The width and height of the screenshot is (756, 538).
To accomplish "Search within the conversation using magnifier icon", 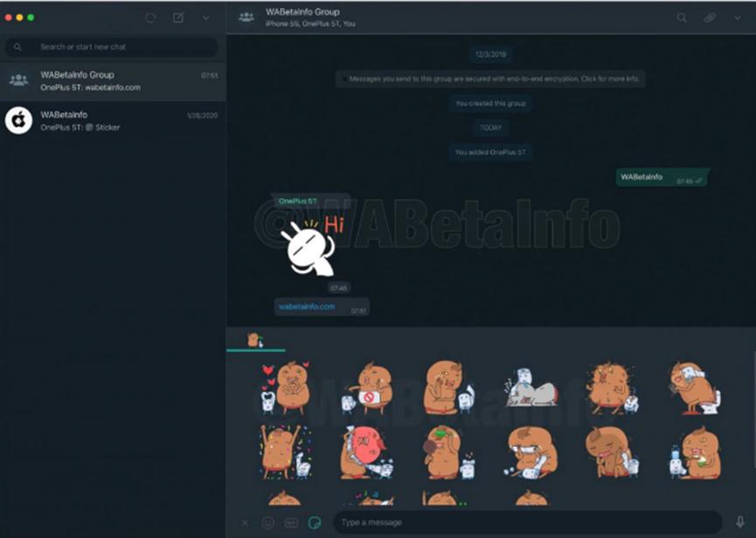I will coord(682,17).
